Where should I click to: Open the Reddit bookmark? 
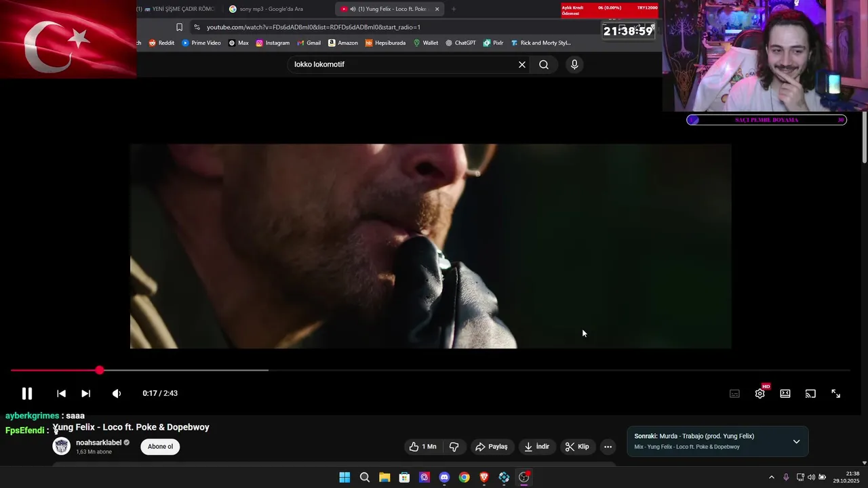click(161, 43)
